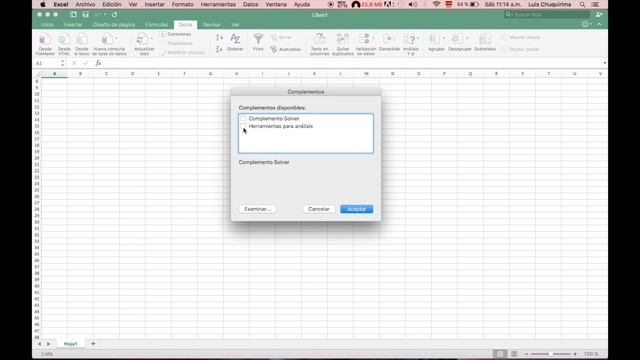Switch to the Revisar ribbon tab

tap(212, 25)
